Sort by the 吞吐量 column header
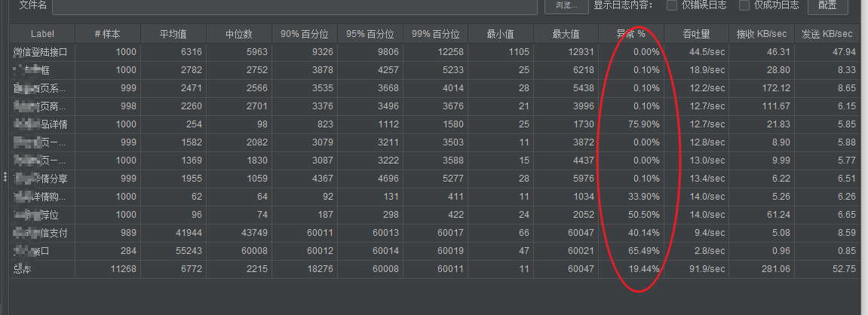868x315 pixels. click(x=697, y=34)
